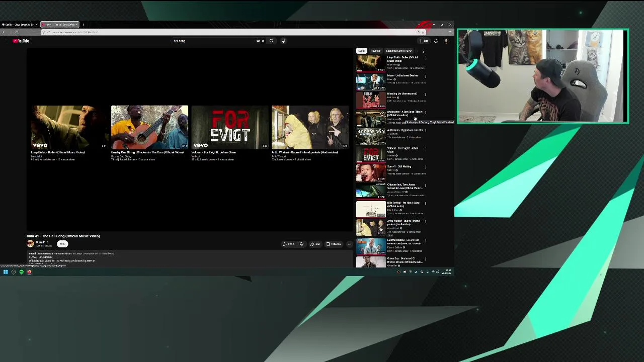The image size is (644, 362).
Task: Start voice search with the microphone icon
Action: [x=283, y=41]
